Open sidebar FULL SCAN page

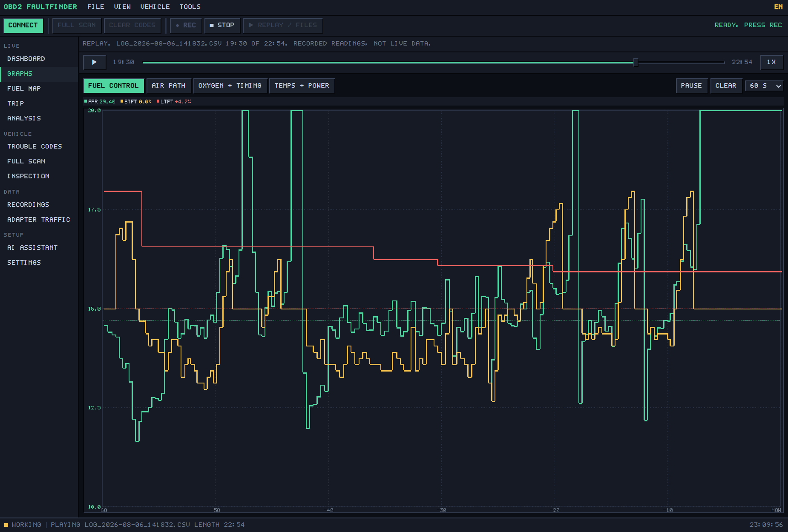tap(39, 161)
